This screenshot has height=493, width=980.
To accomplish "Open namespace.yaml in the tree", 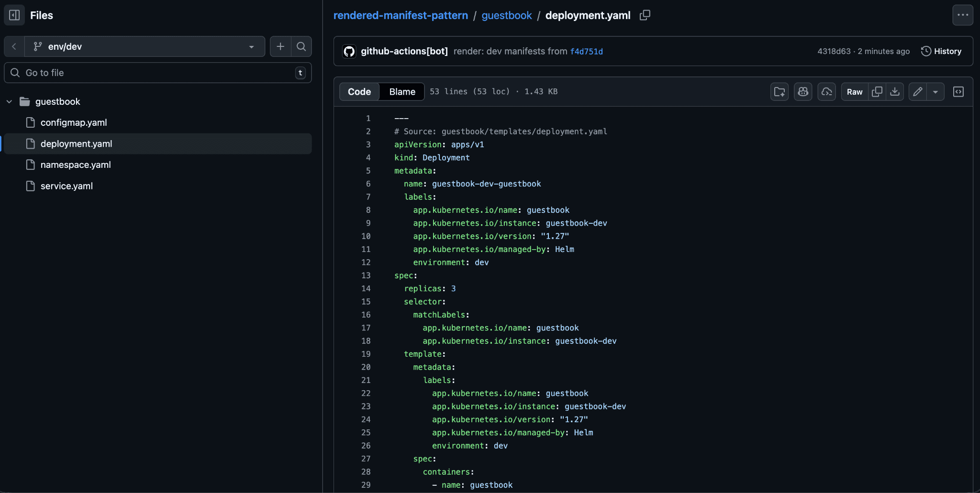I will tap(76, 164).
